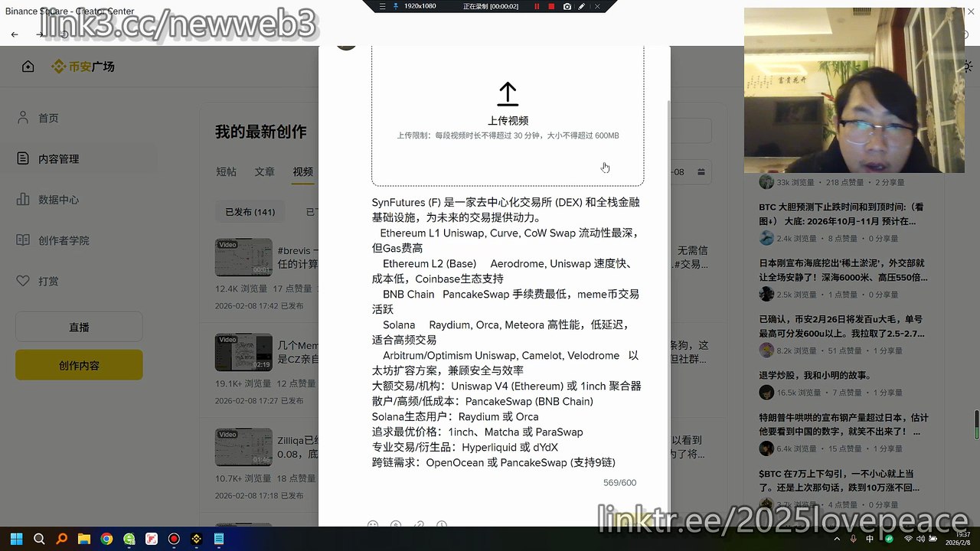The image size is (980, 551).
Task: Open 首页 in the sidebar
Action: coord(48,118)
